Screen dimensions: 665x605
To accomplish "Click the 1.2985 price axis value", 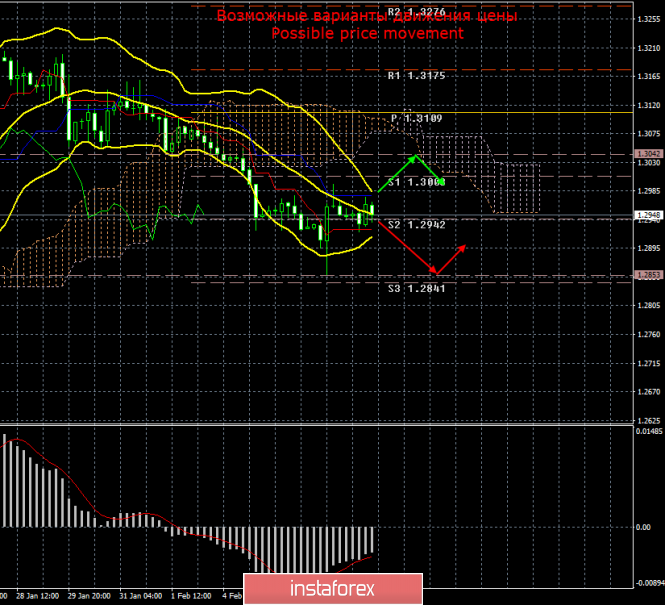I will (649, 191).
